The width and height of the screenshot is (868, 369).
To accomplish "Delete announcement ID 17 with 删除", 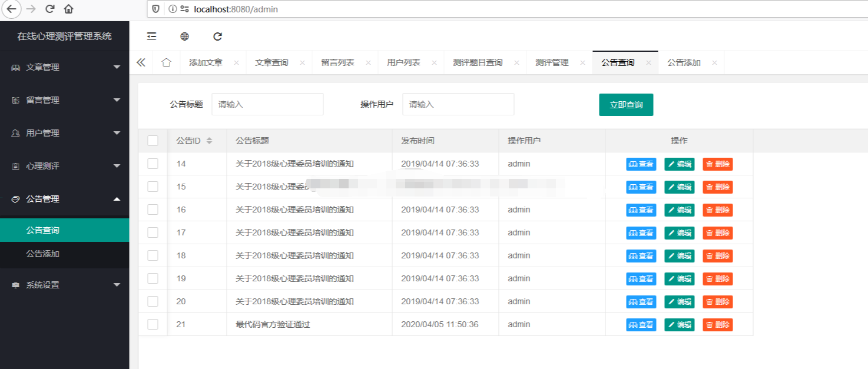I will (x=718, y=233).
